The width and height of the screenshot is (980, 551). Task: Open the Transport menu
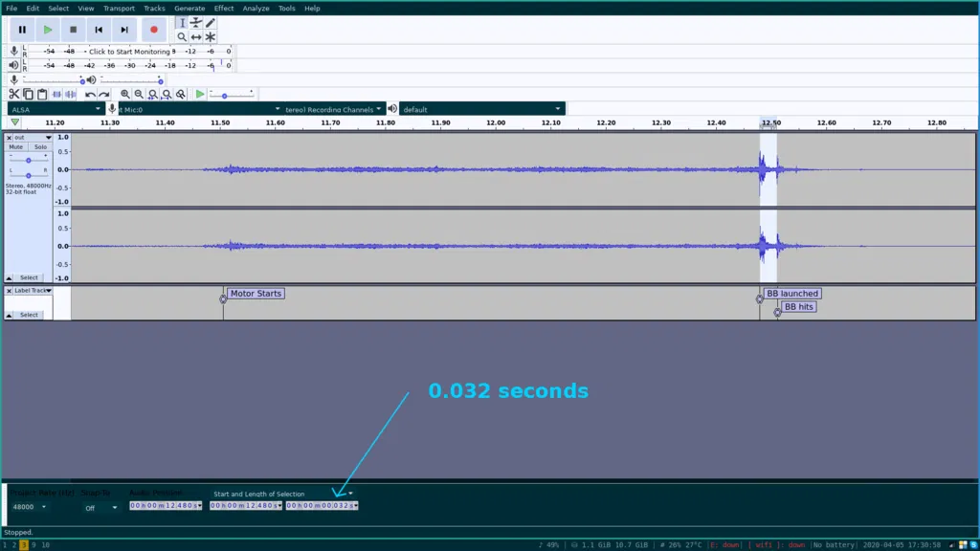click(119, 8)
